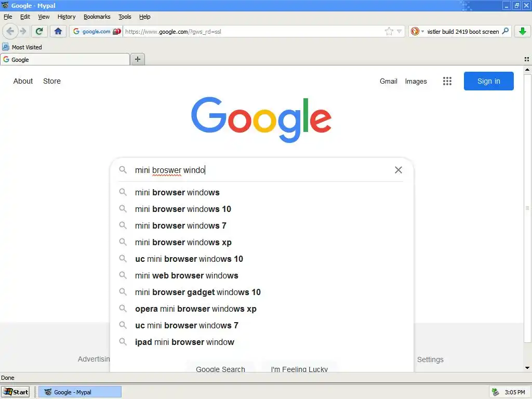Click the I'm Feeling Lucky button
Screen dimensions: 532x399
click(299, 368)
